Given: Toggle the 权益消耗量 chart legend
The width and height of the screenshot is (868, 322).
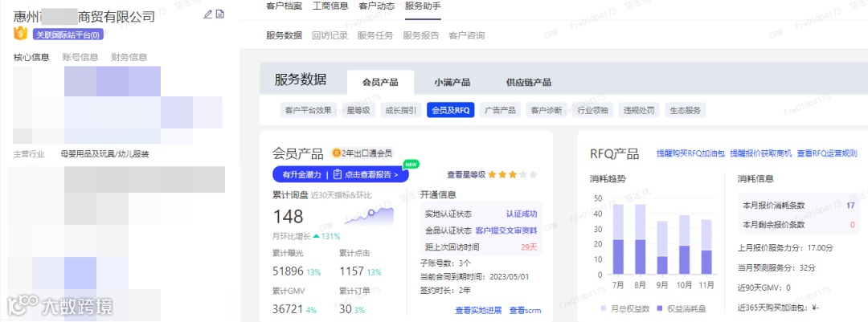Looking at the screenshot, I should click(682, 308).
